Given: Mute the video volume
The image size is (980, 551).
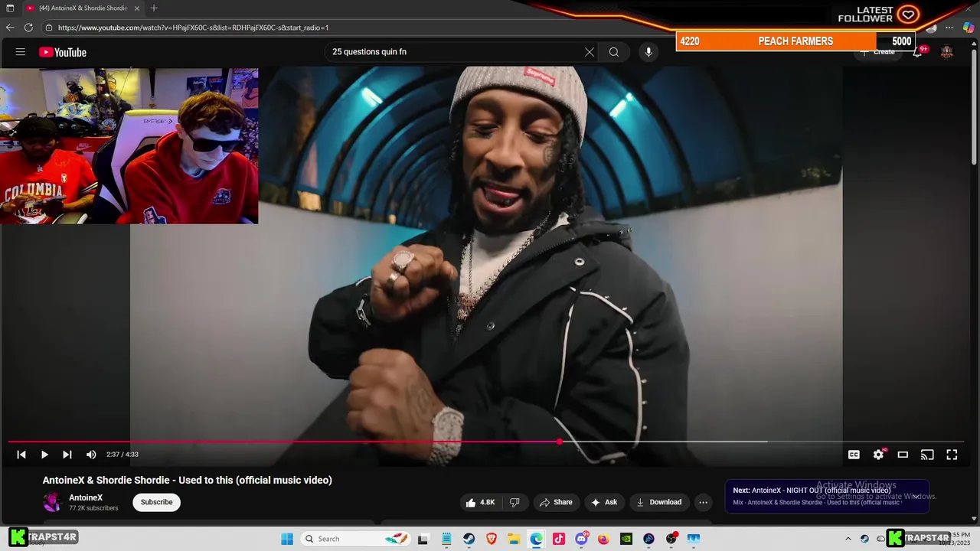Looking at the screenshot, I should [91, 455].
